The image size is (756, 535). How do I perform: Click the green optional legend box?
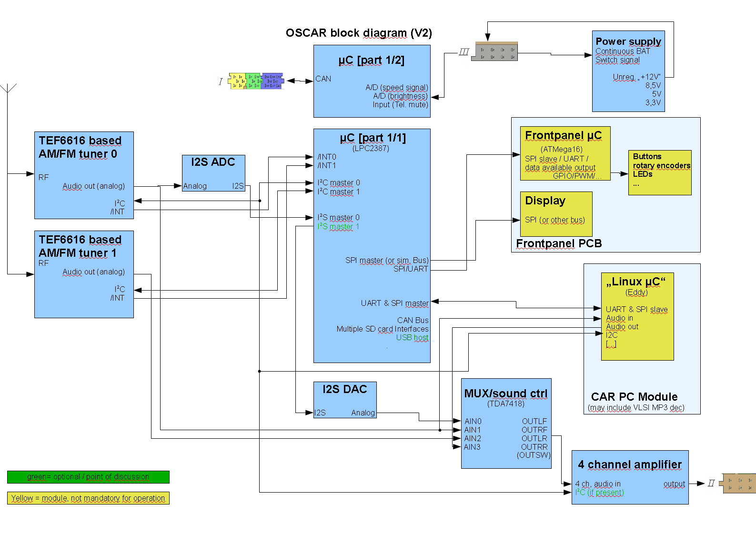(88, 477)
